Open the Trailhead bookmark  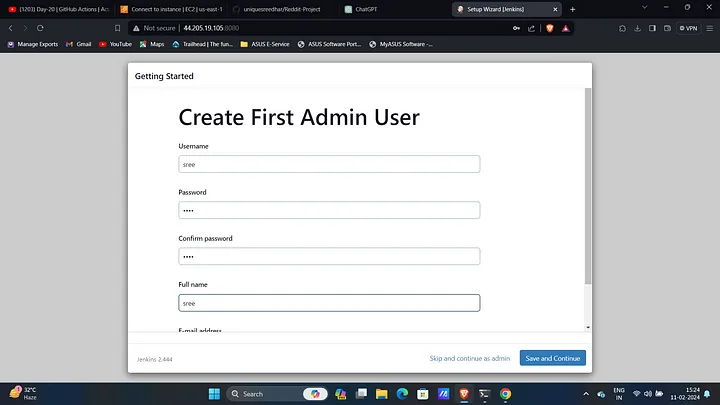point(202,44)
